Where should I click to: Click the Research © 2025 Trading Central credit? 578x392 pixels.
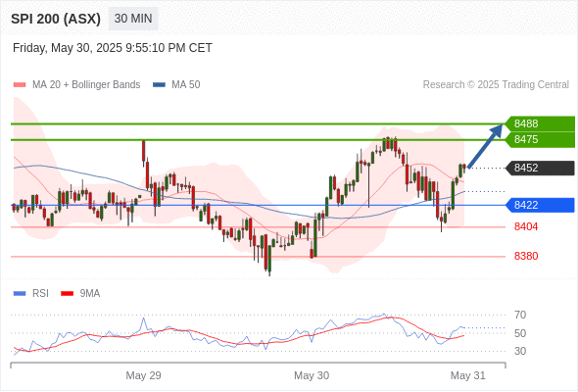pos(496,85)
